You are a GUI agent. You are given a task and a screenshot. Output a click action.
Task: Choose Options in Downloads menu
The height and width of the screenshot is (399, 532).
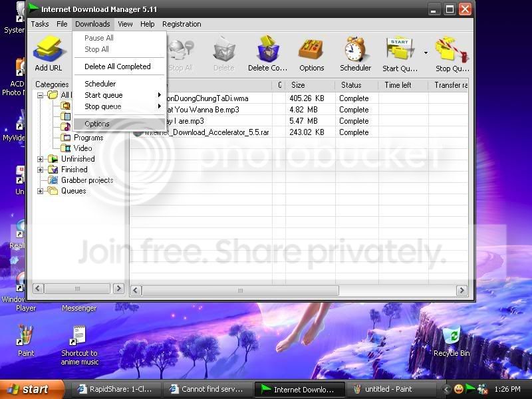click(120, 124)
